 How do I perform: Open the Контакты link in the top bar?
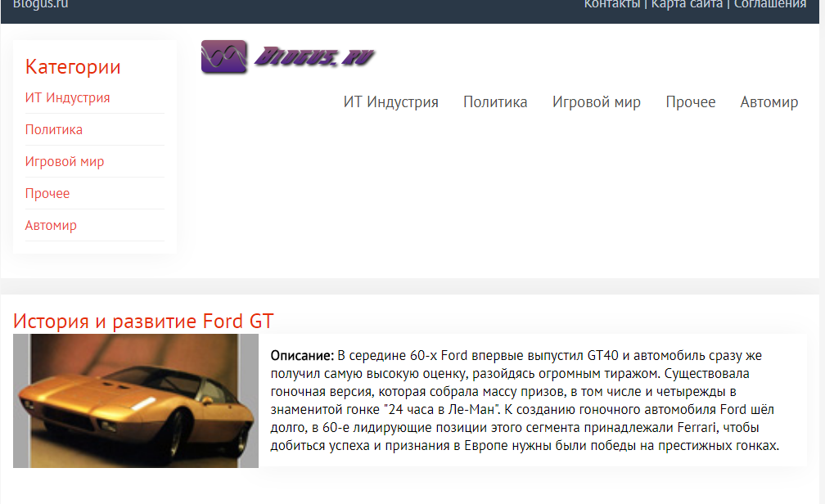(612, 4)
